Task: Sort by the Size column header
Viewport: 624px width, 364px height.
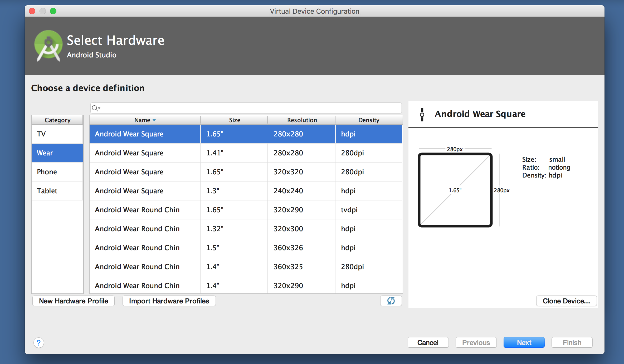Action: (x=234, y=120)
